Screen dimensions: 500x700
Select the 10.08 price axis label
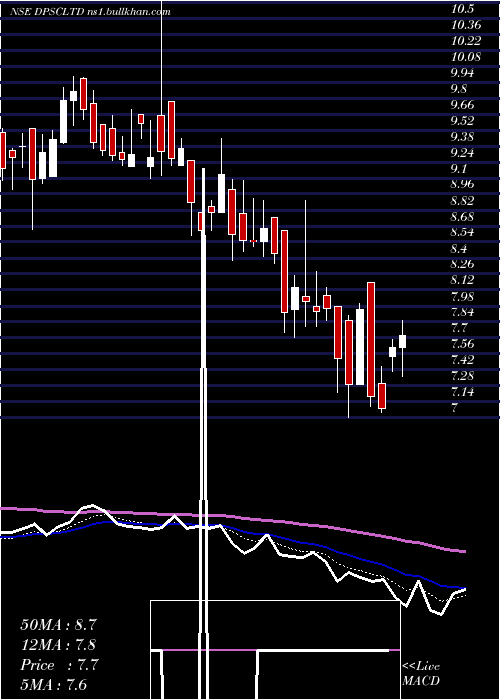coord(466,57)
